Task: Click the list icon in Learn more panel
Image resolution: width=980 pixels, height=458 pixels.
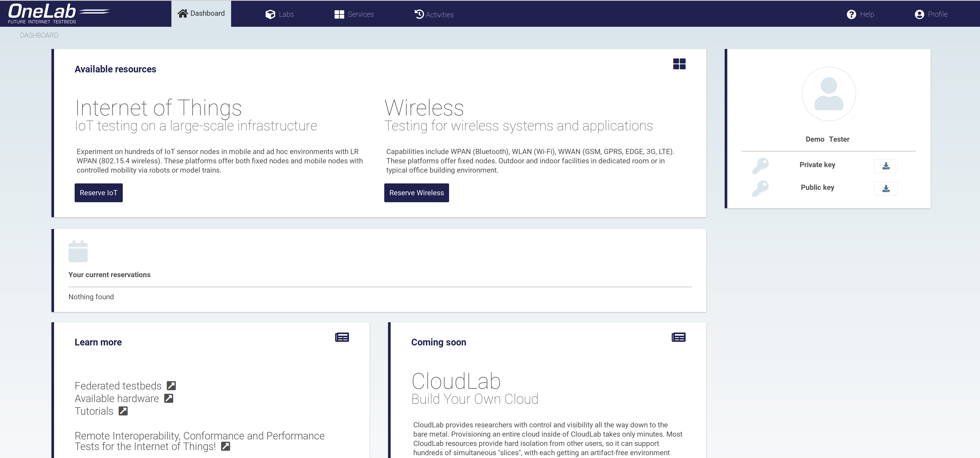Action: pyautogui.click(x=342, y=337)
